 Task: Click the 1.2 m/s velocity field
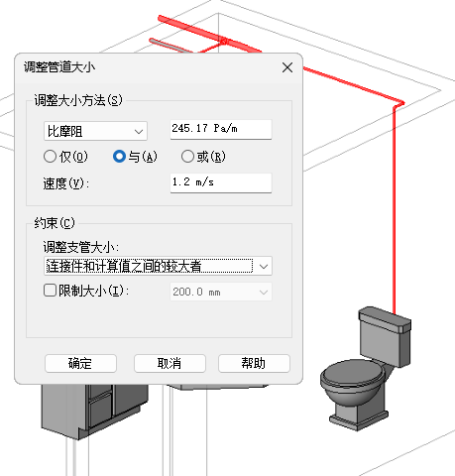221,182
